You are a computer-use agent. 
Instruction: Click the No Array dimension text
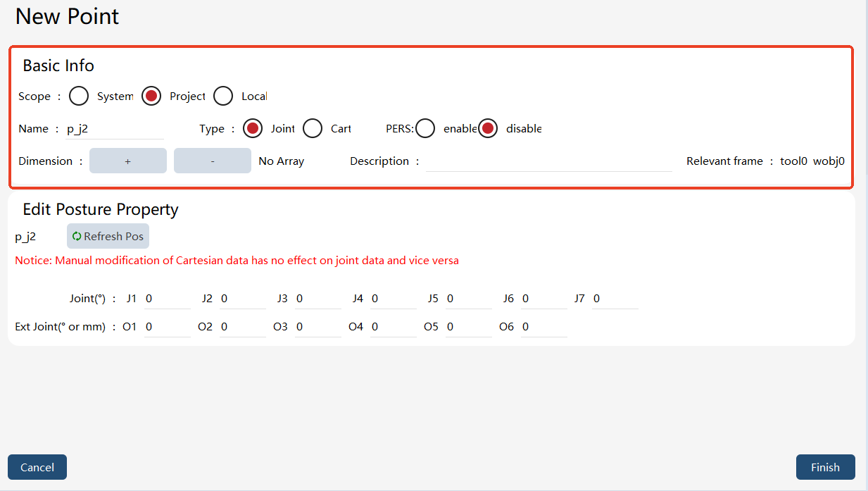tap(282, 161)
